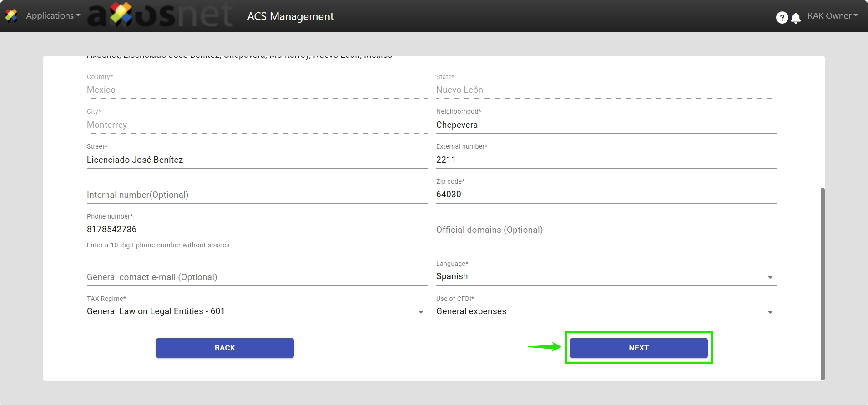
Task: Click the External number field
Action: click(606, 160)
